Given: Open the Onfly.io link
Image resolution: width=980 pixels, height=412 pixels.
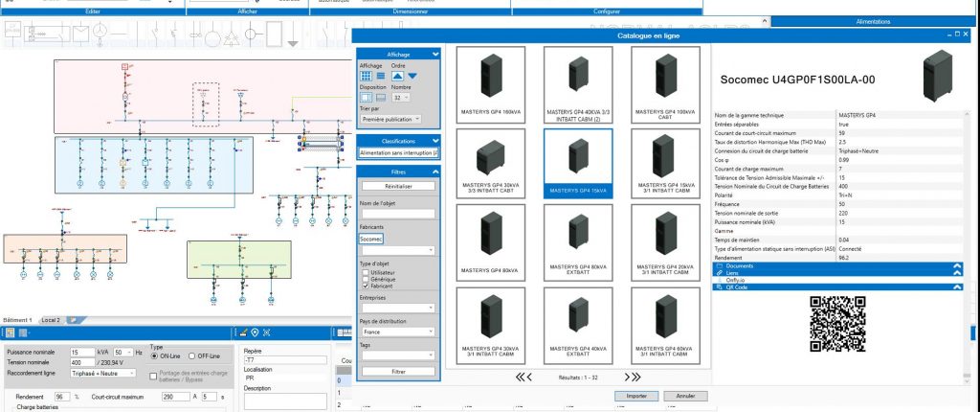Looking at the screenshot, I should click(x=736, y=280).
